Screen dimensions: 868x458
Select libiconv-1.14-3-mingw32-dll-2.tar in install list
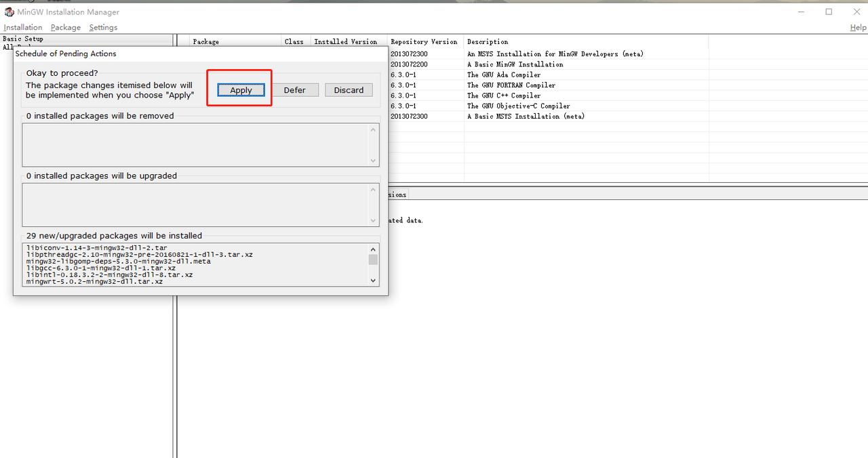tap(96, 248)
